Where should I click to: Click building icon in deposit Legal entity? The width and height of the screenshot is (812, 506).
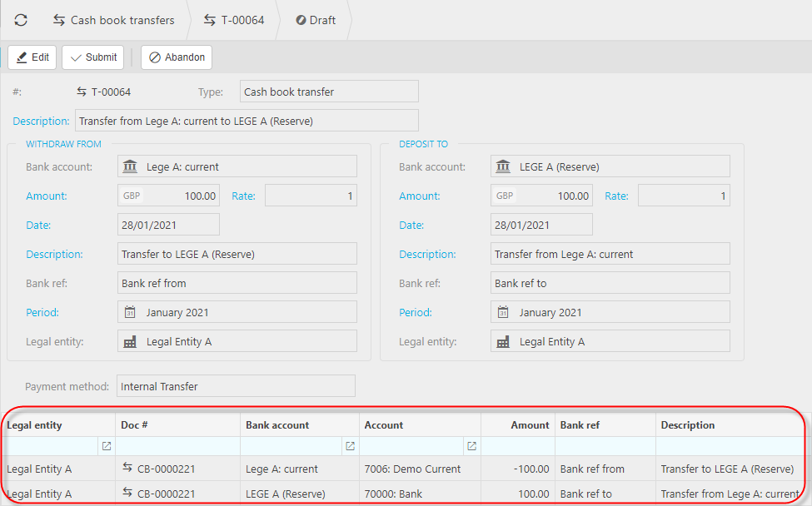click(503, 341)
